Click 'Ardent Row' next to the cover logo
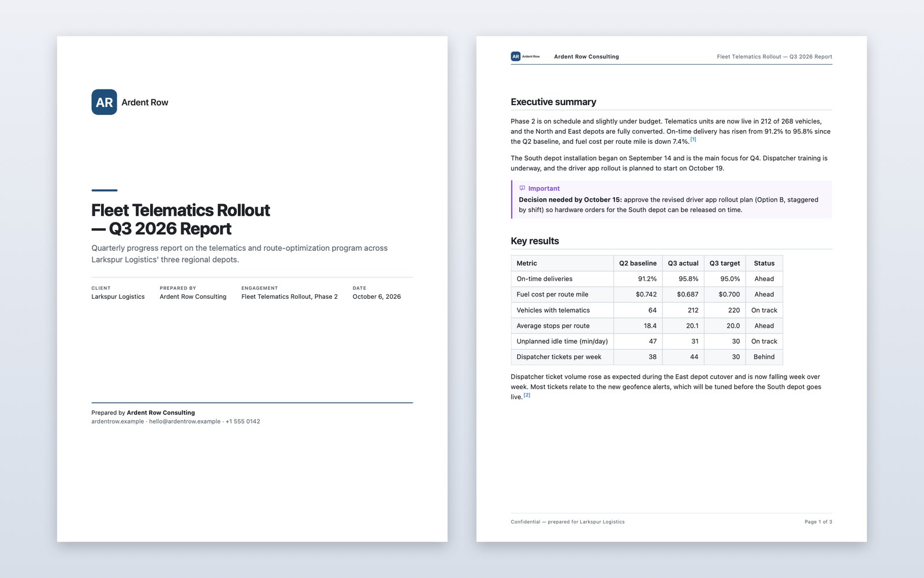924x578 pixels. coord(144,102)
